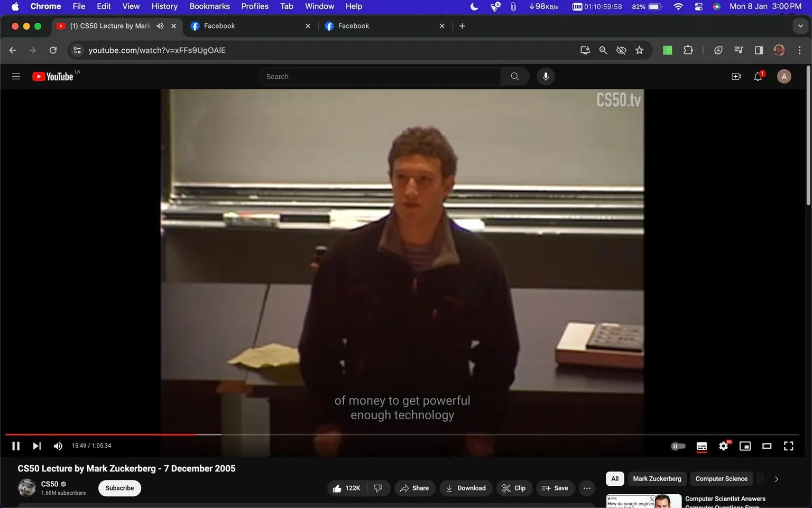
Task: Open the player settings gear
Action: [723, 446]
